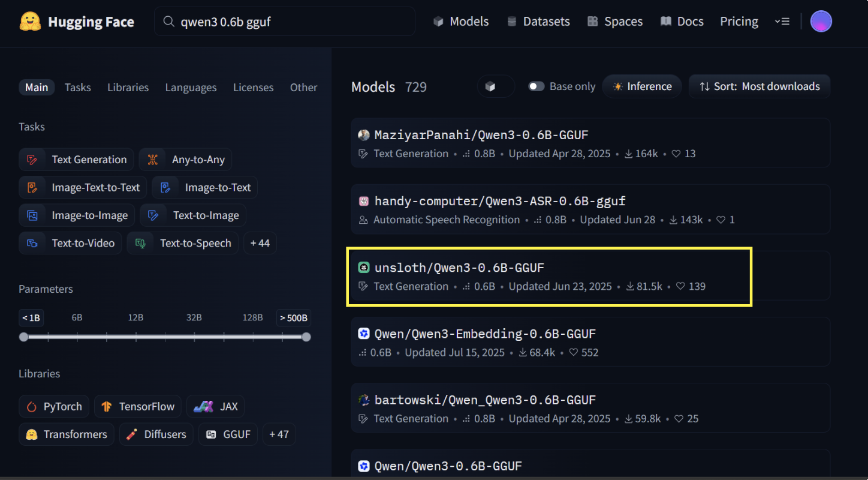The height and width of the screenshot is (480, 868).
Task: Switch to the Tasks filter tab
Action: click(78, 87)
